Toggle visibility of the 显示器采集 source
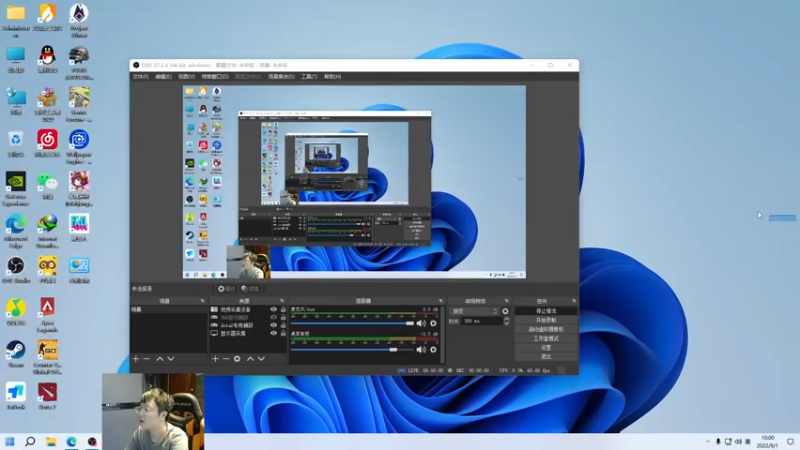This screenshot has height=450, width=800. pyautogui.click(x=273, y=334)
